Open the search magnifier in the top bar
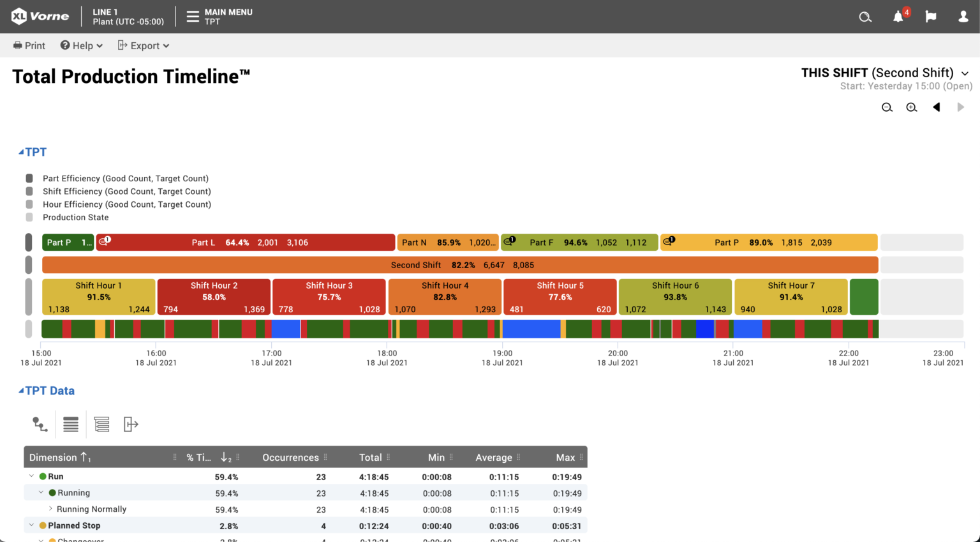The width and height of the screenshot is (980, 542). [865, 17]
